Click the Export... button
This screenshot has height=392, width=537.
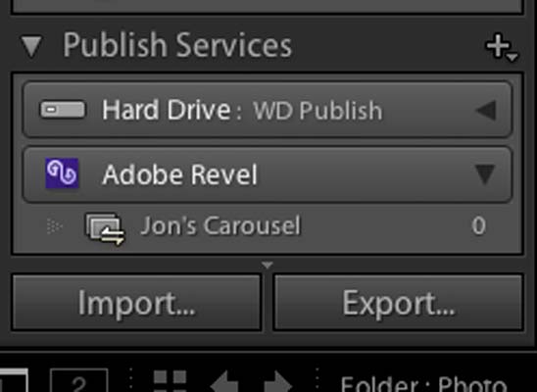click(x=398, y=303)
